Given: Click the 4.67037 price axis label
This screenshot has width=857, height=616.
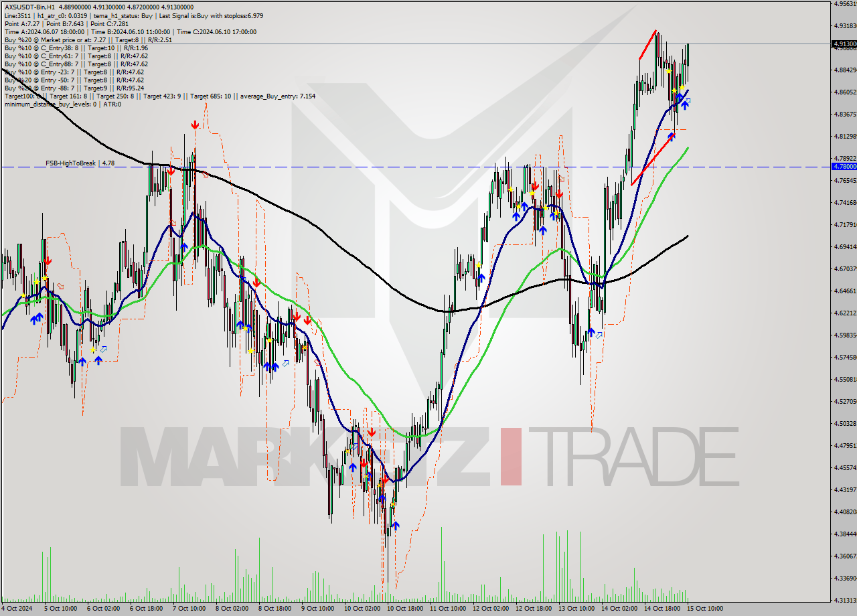Looking at the screenshot, I should (x=844, y=268).
